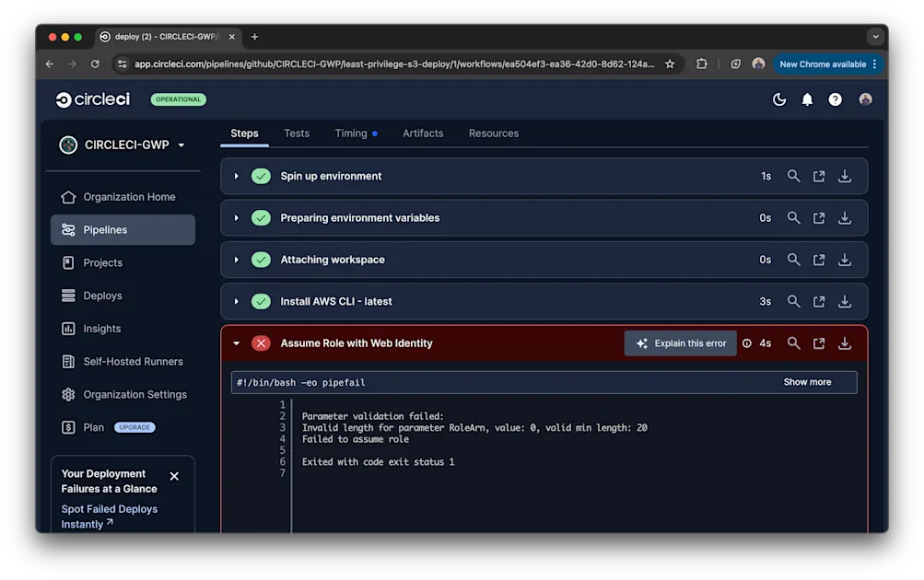
Task: Open Pipelines in the sidebar
Action: [x=123, y=229]
